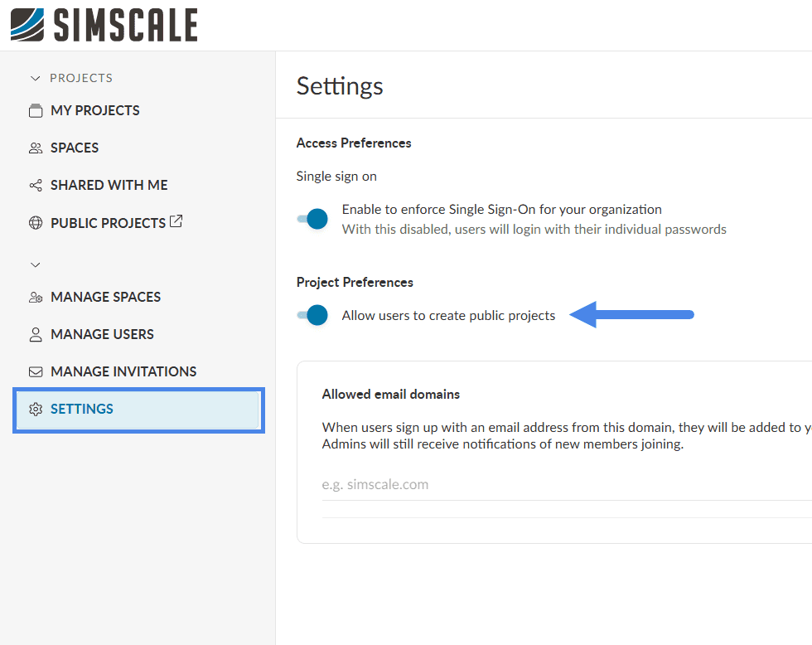Open Shared With Me projects

(x=109, y=185)
